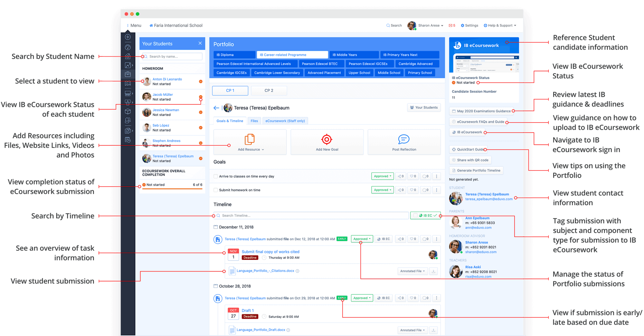Open Approved dropdown on December 12 submission
Screen dimensions: 644x336
coord(362,239)
